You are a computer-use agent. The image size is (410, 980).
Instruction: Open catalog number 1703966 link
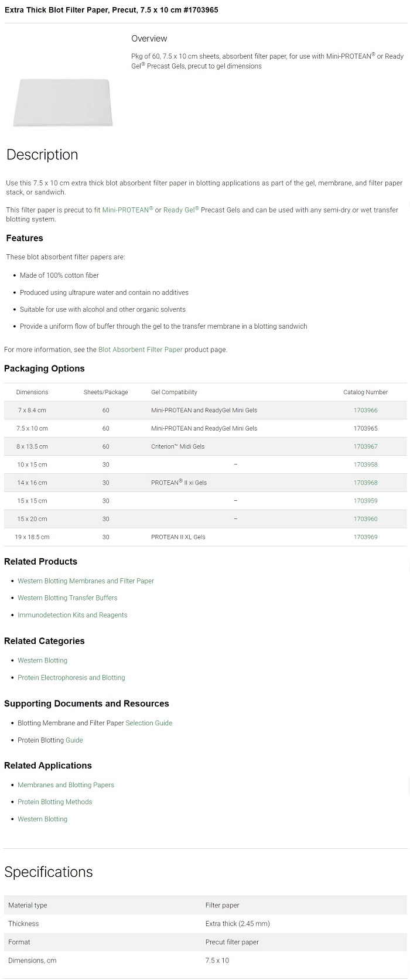(365, 411)
